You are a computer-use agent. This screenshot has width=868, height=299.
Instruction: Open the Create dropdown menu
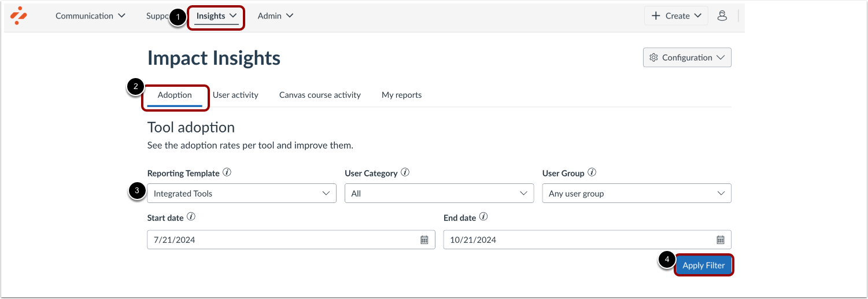pyautogui.click(x=676, y=16)
